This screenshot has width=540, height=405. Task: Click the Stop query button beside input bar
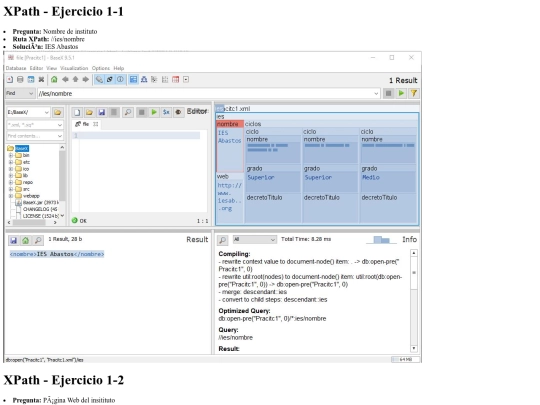point(388,93)
